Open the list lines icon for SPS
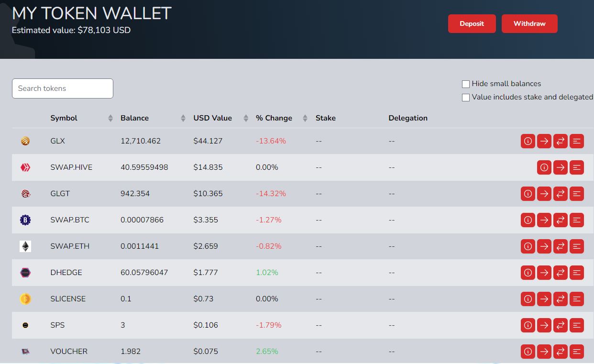This screenshot has height=364, width=594. (577, 325)
